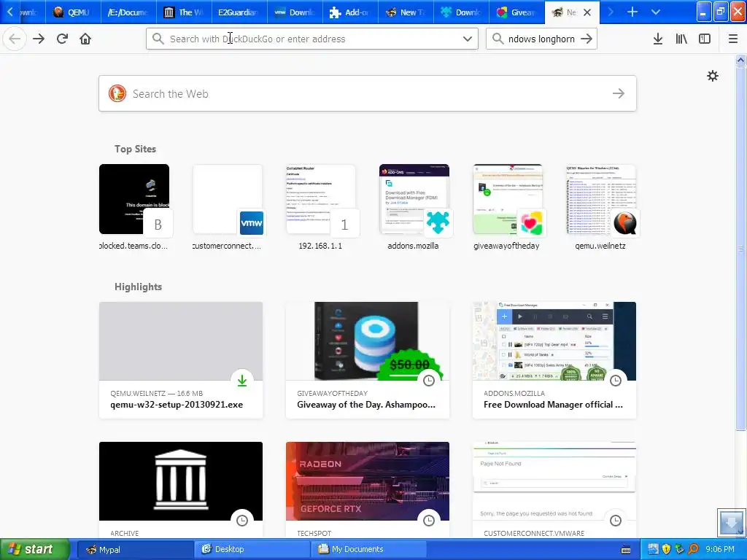
Task: Click the history clock on Free Download Manager card
Action: coord(616,381)
